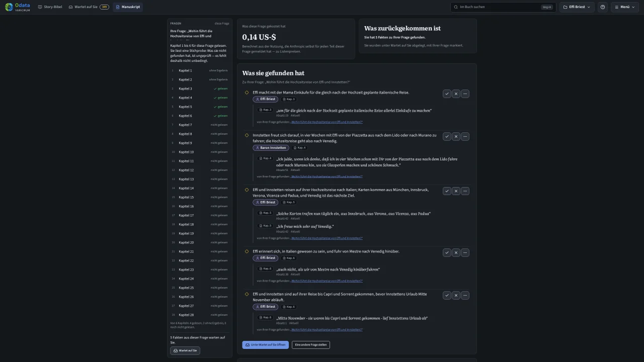Open the Effi Briest book dropdown
The width and height of the screenshot is (644, 362).
577,7
